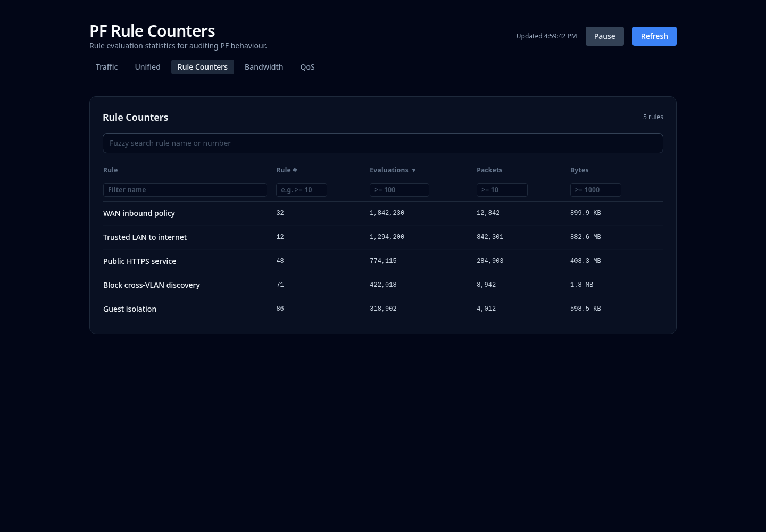Screen dimensions: 766x532
Task: Click the 882.6 MB bytes value
Action: point(586,237)
